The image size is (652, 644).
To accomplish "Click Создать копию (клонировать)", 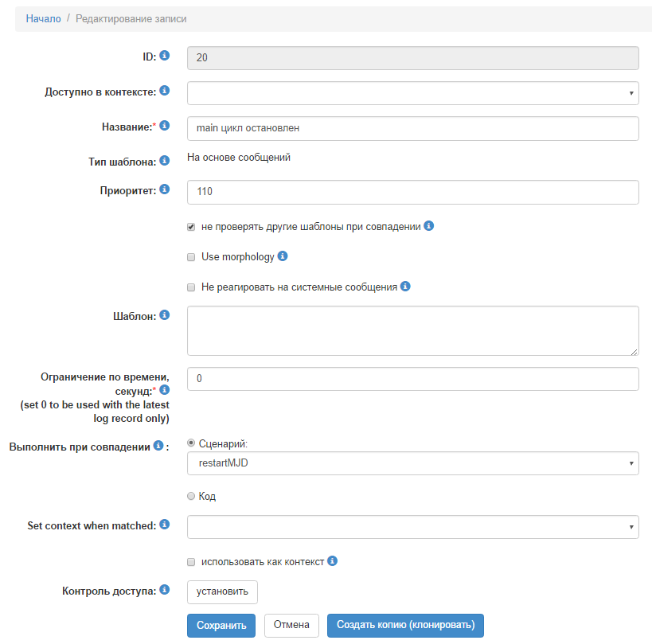I will [405, 626].
